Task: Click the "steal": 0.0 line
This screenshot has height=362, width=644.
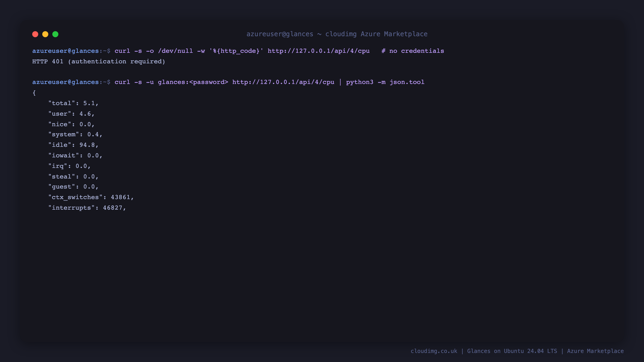Action: [x=73, y=176]
